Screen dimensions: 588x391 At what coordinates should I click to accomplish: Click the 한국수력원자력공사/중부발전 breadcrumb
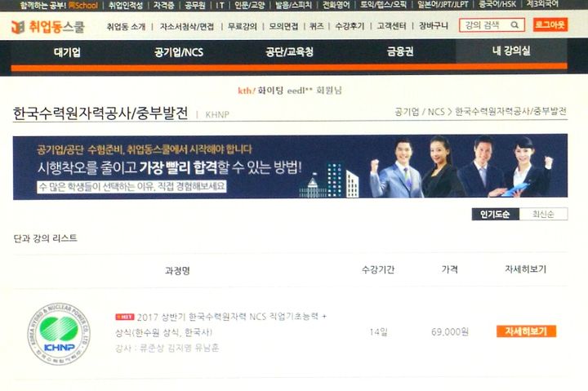(x=510, y=111)
